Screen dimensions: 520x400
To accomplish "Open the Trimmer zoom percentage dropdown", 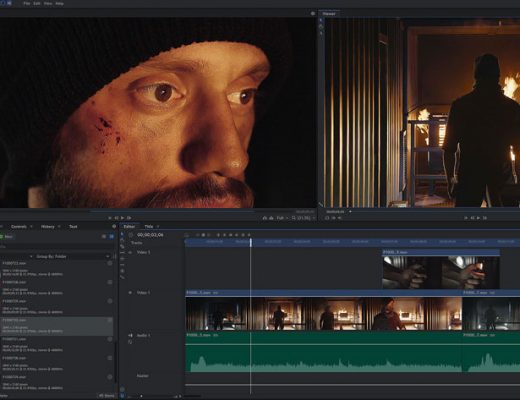I will point(303,218).
